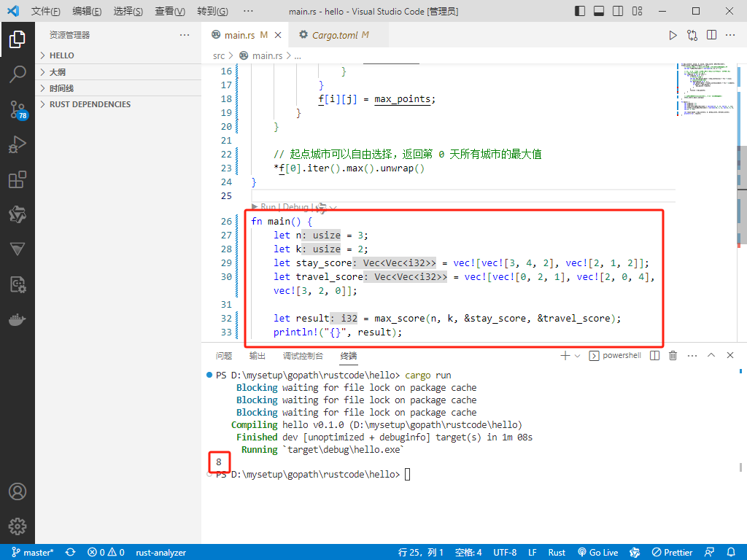Open the 转到(G) menu

[212, 11]
